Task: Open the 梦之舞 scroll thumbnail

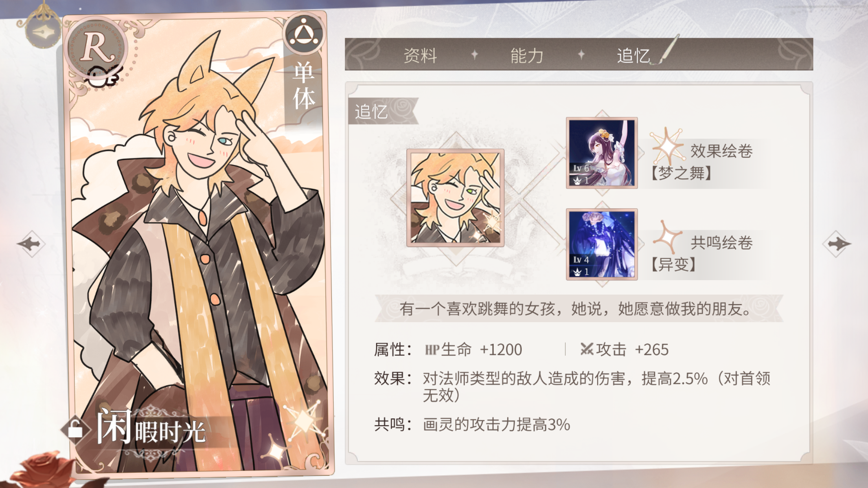Action: click(x=602, y=153)
